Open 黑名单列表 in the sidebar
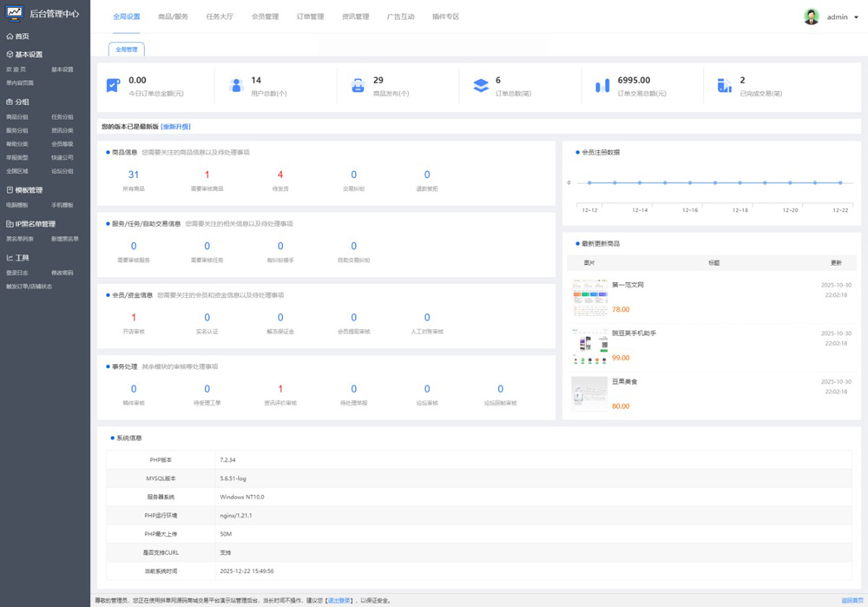The image size is (868, 607). 20,239
